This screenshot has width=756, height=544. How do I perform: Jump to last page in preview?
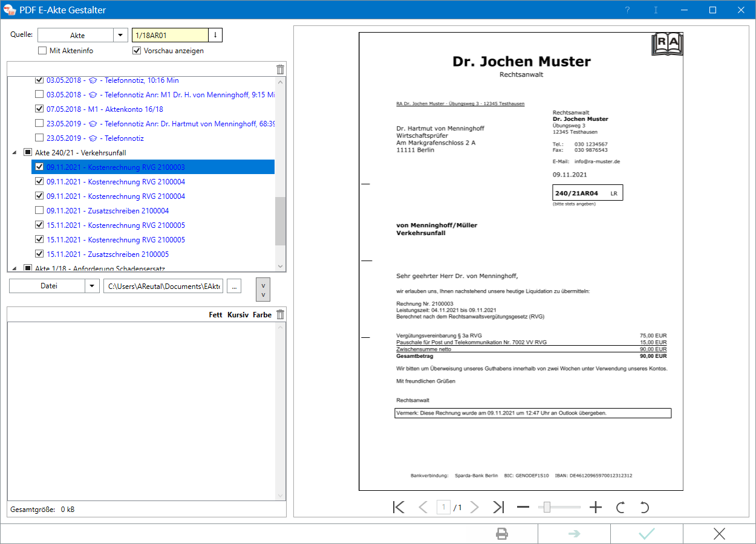pos(498,507)
